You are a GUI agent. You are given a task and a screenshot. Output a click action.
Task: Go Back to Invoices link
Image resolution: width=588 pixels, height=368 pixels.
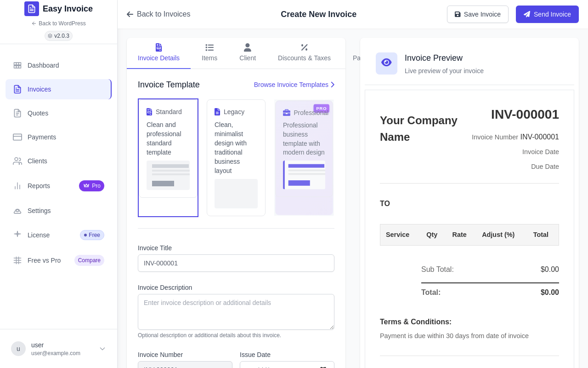(158, 14)
